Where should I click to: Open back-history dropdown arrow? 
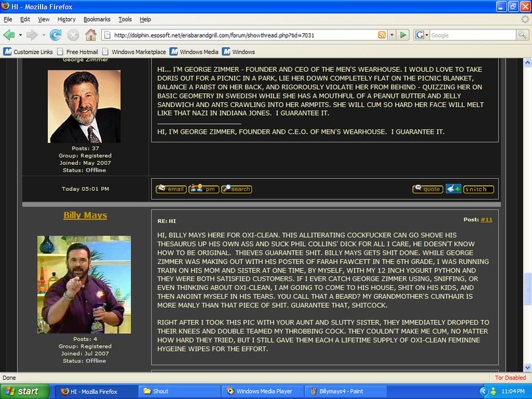coord(21,35)
